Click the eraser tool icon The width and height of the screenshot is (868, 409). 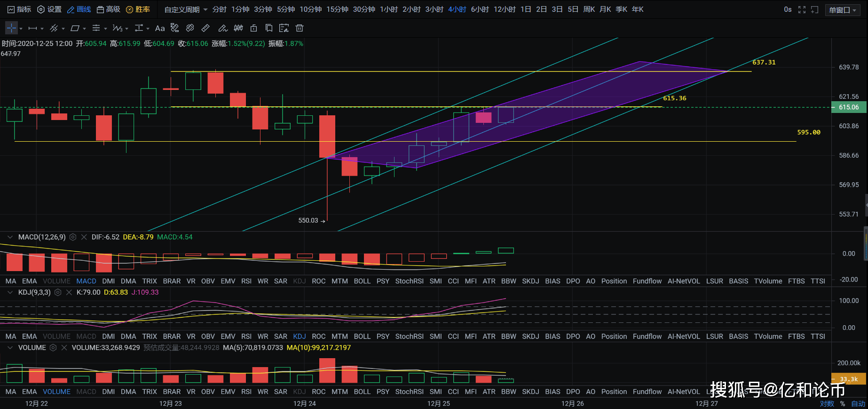190,28
